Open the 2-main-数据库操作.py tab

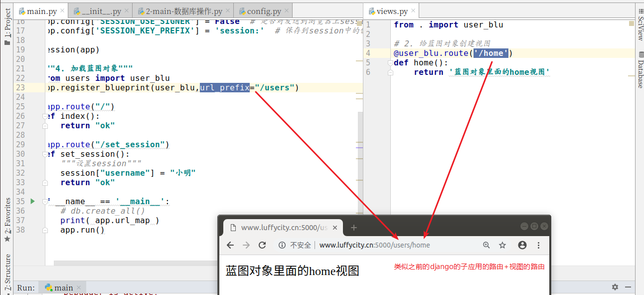[x=182, y=11]
